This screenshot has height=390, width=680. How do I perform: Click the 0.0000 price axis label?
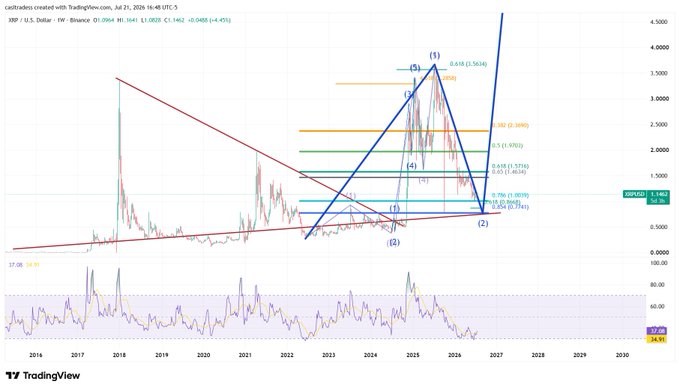coord(659,252)
